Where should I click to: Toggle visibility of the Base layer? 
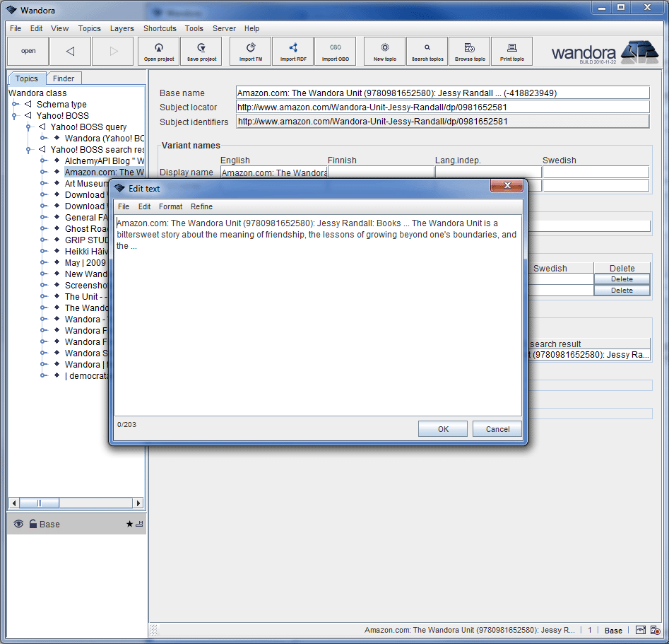[x=18, y=524]
